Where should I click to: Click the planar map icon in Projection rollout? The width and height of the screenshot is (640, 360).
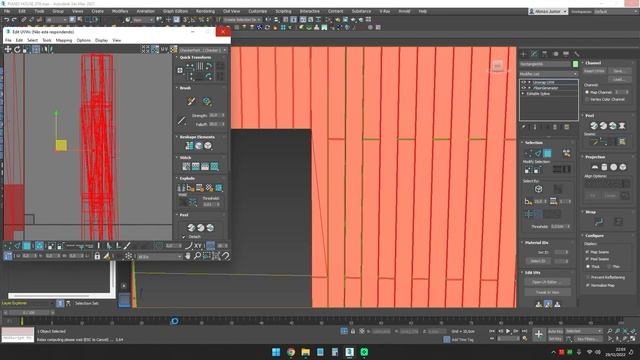point(595,167)
